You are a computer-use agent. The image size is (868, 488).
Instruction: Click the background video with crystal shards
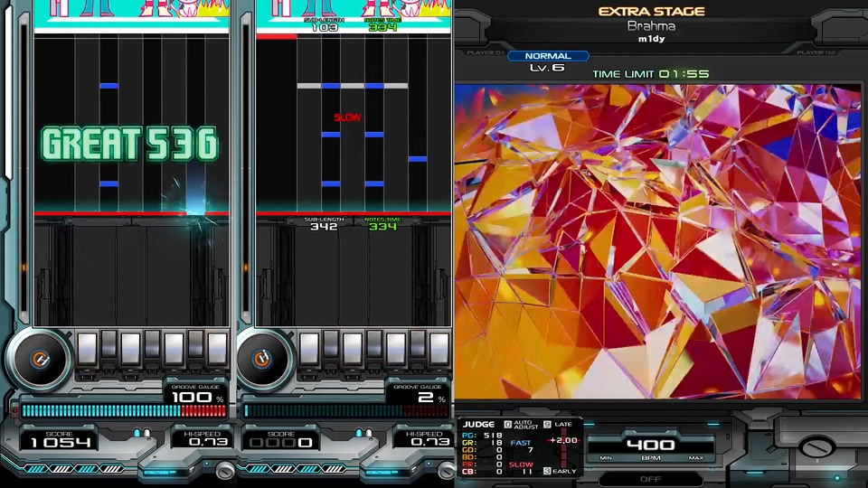point(657,240)
